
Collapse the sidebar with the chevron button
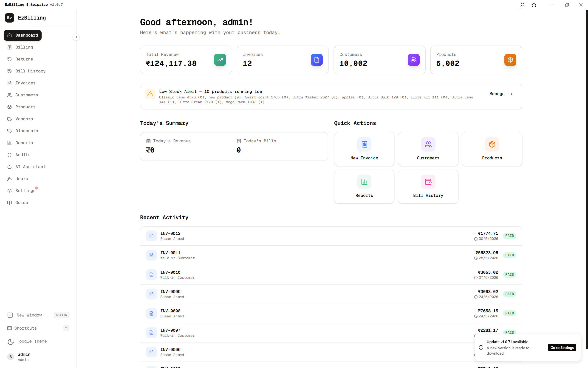click(76, 37)
